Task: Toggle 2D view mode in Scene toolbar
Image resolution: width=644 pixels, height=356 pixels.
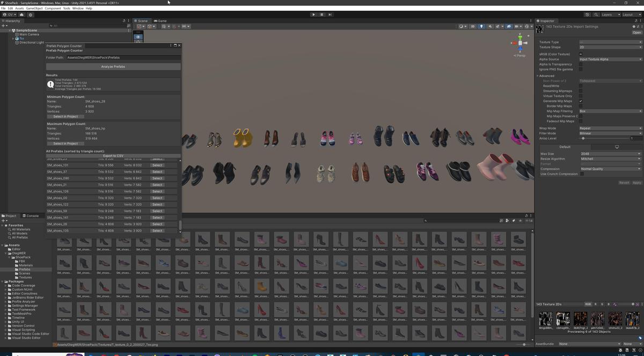Action: (472, 26)
